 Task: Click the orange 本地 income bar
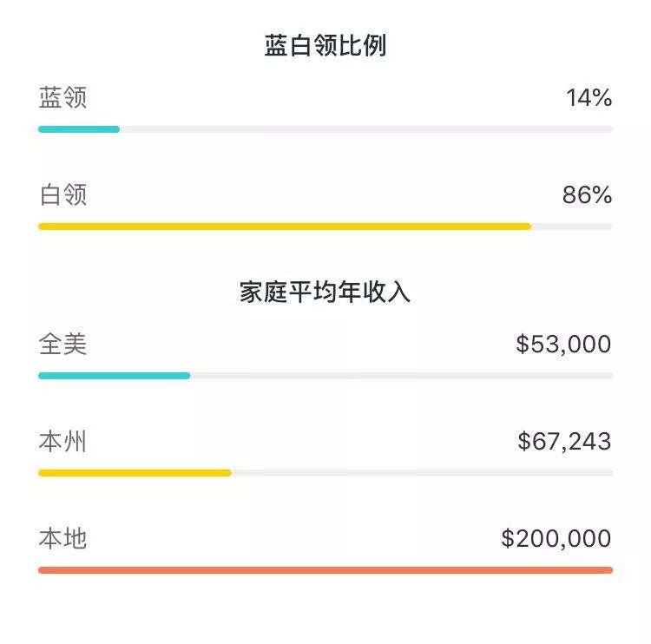pyautogui.click(x=325, y=570)
